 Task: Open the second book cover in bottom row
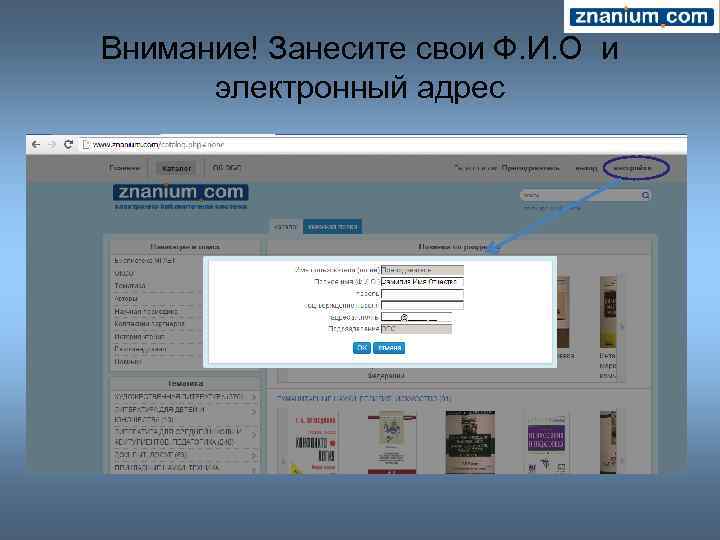[392, 443]
